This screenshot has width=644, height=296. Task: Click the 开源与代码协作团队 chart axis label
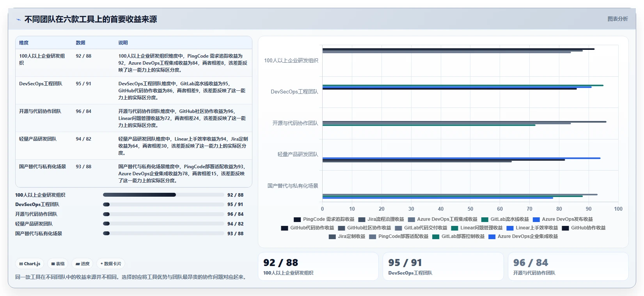[x=295, y=123]
